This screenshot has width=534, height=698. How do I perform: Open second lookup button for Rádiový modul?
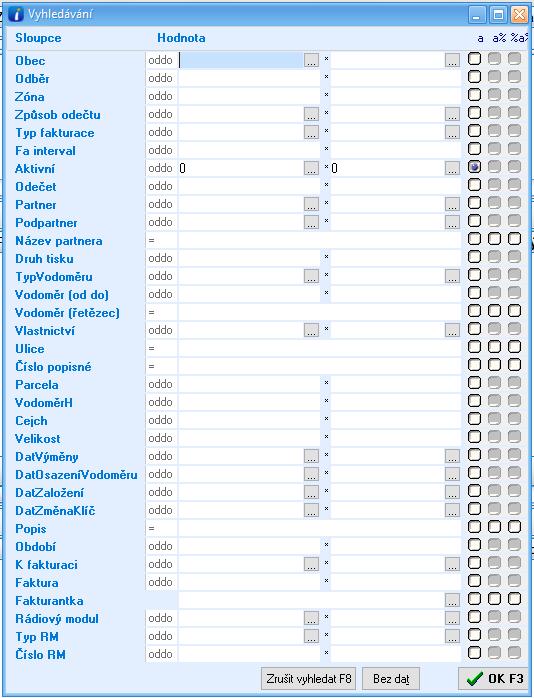point(452,618)
